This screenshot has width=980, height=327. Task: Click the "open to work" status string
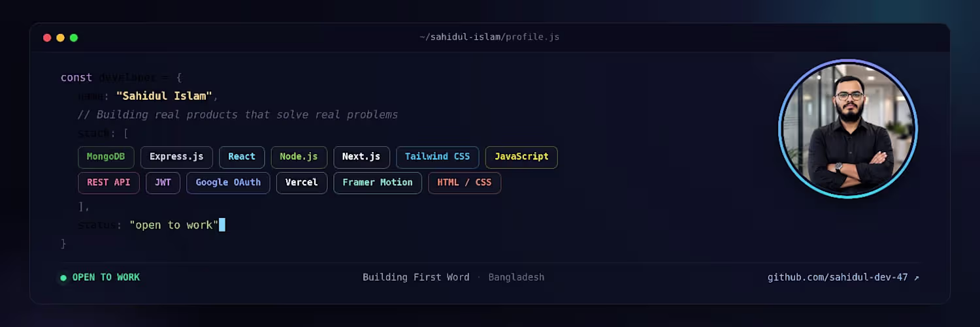pyautogui.click(x=174, y=225)
